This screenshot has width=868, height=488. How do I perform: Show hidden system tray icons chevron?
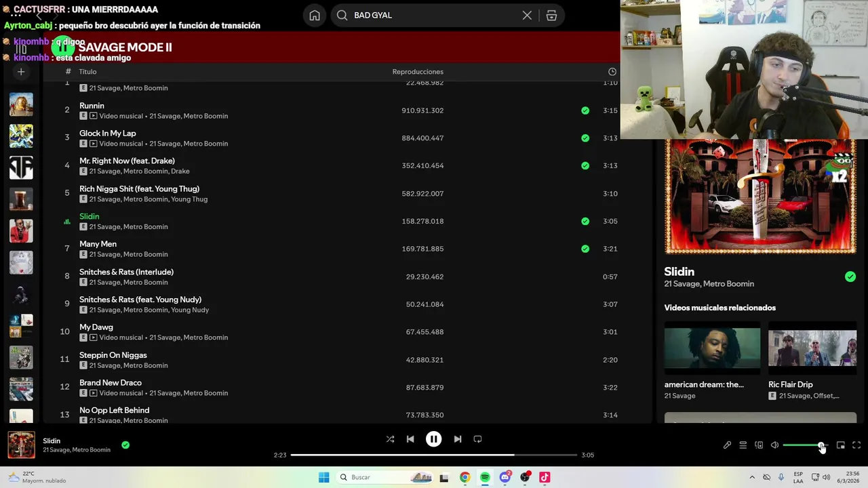pyautogui.click(x=751, y=477)
